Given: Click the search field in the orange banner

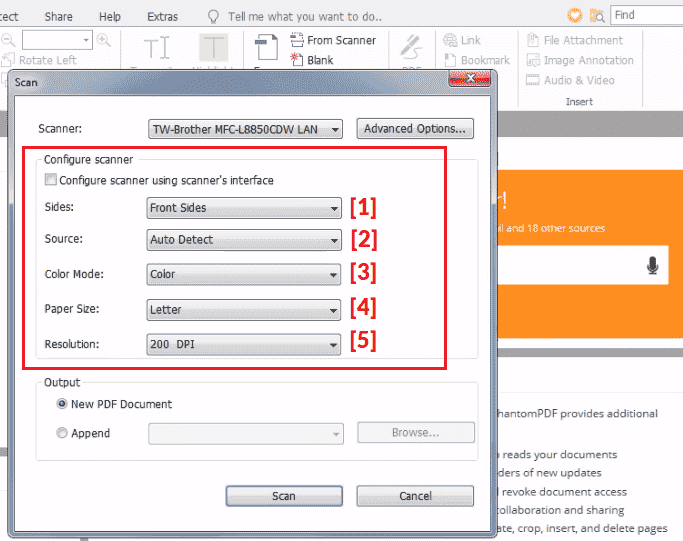Looking at the screenshot, I should click(x=583, y=265).
